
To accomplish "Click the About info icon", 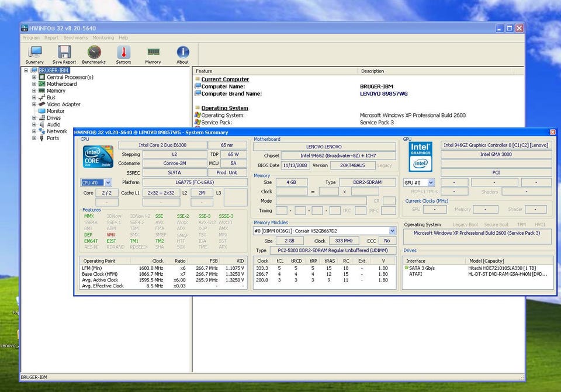I will (183, 52).
